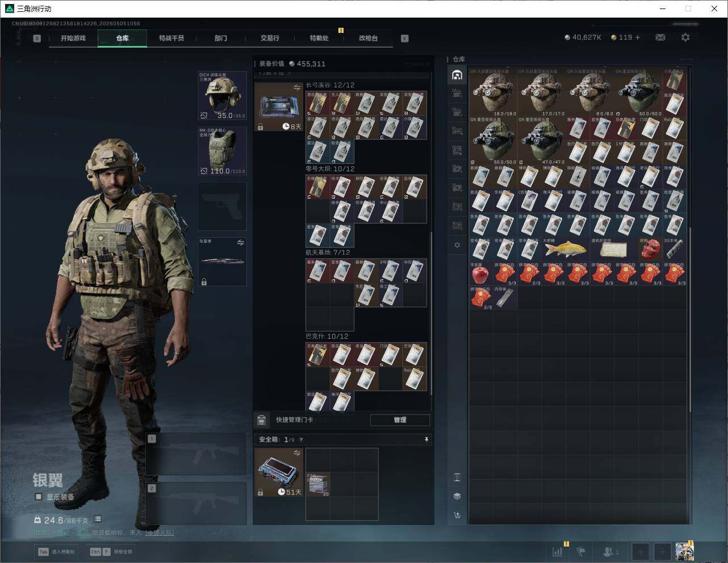Select the night vision helmet with 18.0/18.0 durability
This screenshot has height=563, width=728.
pos(492,92)
